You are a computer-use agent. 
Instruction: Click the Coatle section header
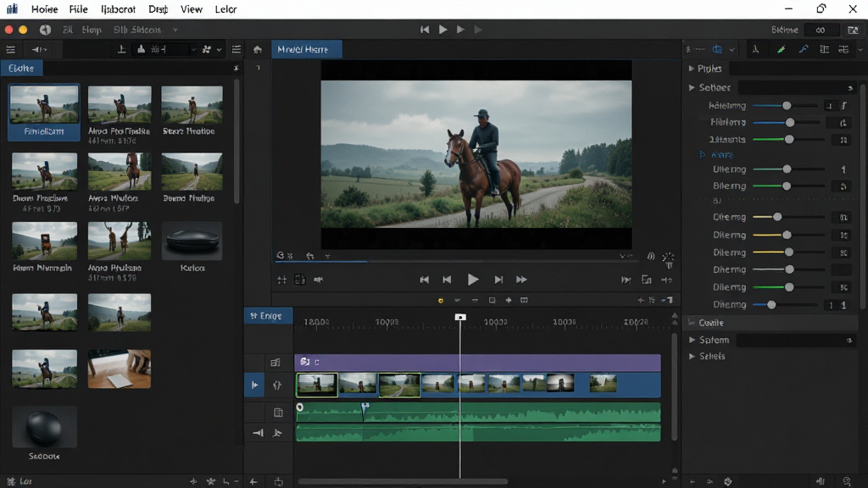772,323
